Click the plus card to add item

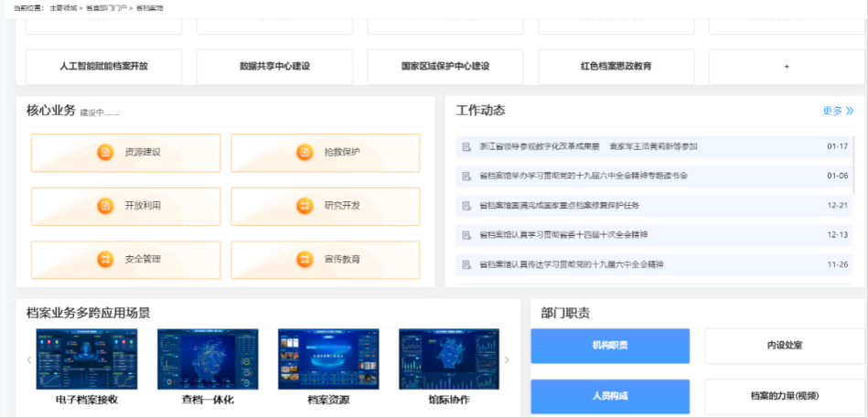click(786, 67)
